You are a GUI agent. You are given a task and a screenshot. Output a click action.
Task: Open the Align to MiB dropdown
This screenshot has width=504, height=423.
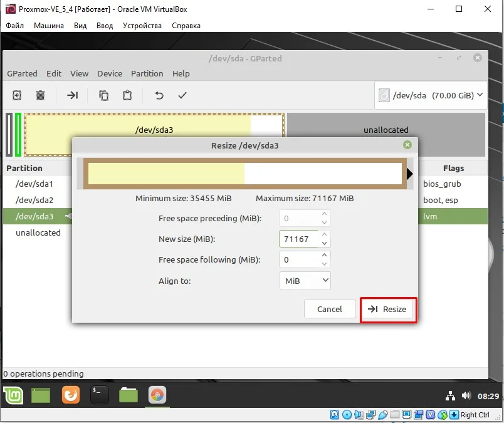pyautogui.click(x=305, y=281)
